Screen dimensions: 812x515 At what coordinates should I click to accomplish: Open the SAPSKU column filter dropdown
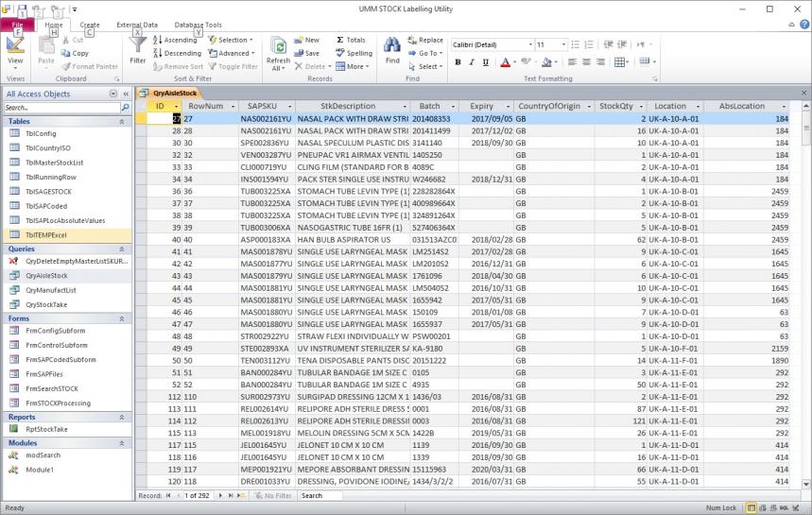pyautogui.click(x=289, y=106)
